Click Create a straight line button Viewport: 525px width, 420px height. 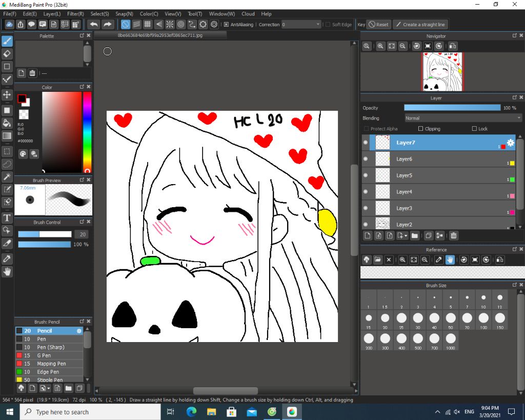tap(420, 25)
